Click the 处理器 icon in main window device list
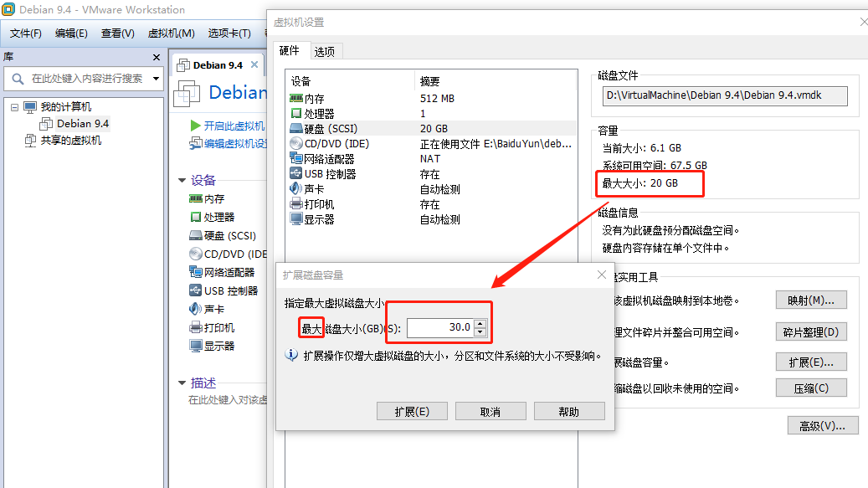This screenshot has width=868, height=488. click(x=195, y=216)
